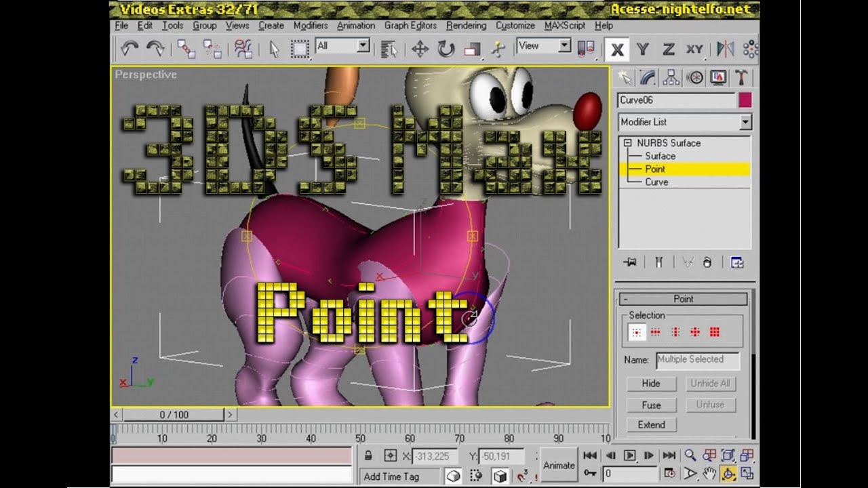The image size is (868, 488).
Task: Open the Hierarchy command panel tab
Action: pyautogui.click(x=671, y=77)
